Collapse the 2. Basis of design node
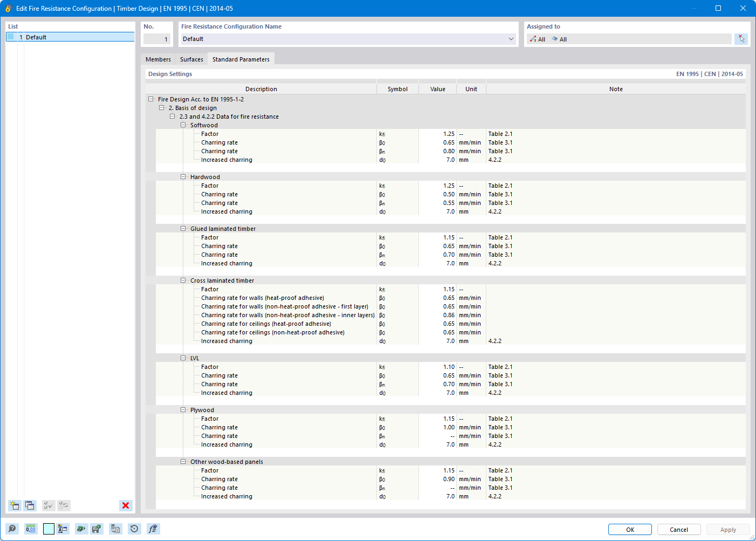This screenshot has width=756, height=541. (161, 108)
